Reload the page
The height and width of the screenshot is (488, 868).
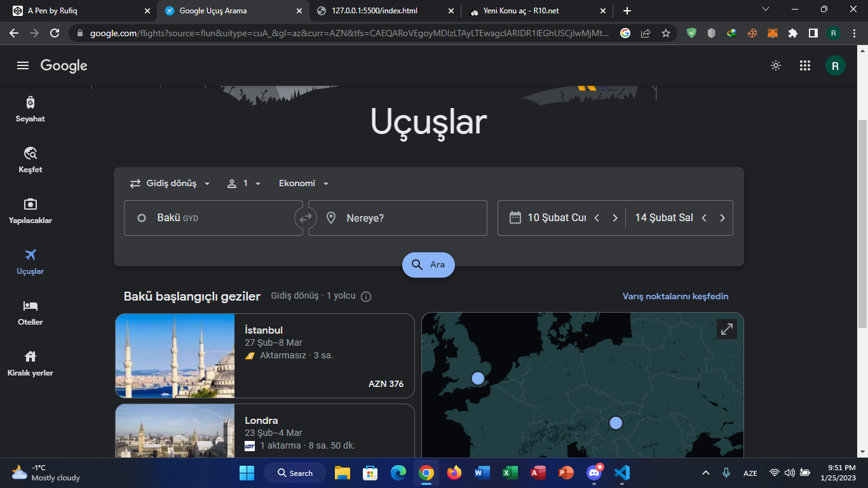[x=55, y=33]
